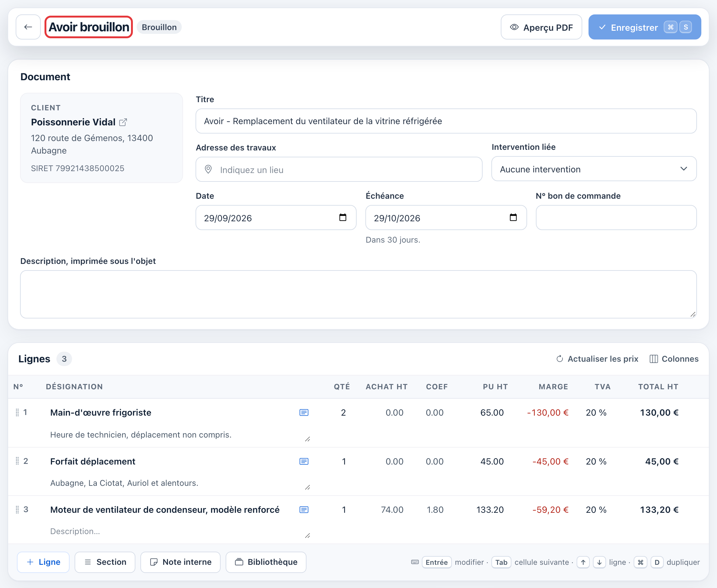717x588 pixels.
Task: Go back with the arrow button
Action: [28, 27]
